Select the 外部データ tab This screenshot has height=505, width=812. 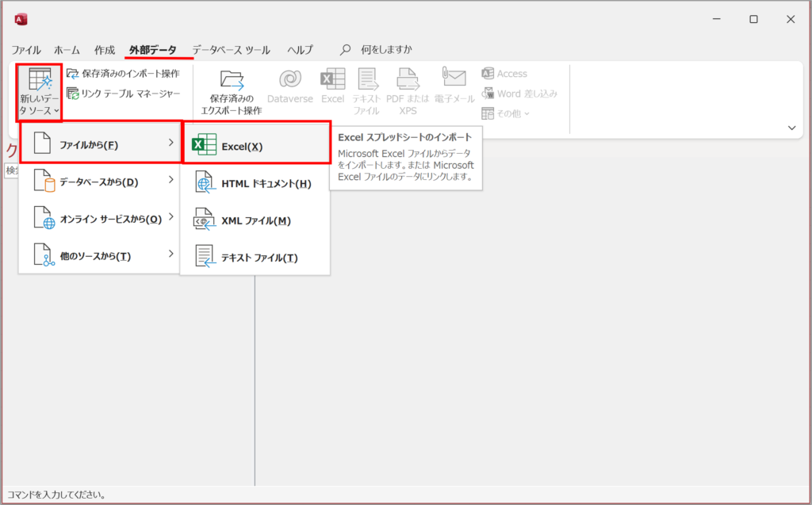(x=153, y=50)
